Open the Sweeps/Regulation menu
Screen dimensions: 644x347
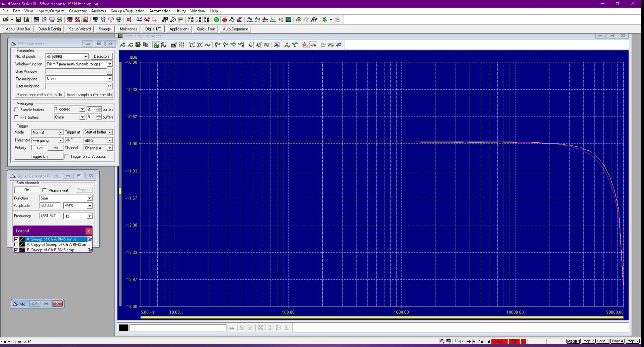[127, 11]
